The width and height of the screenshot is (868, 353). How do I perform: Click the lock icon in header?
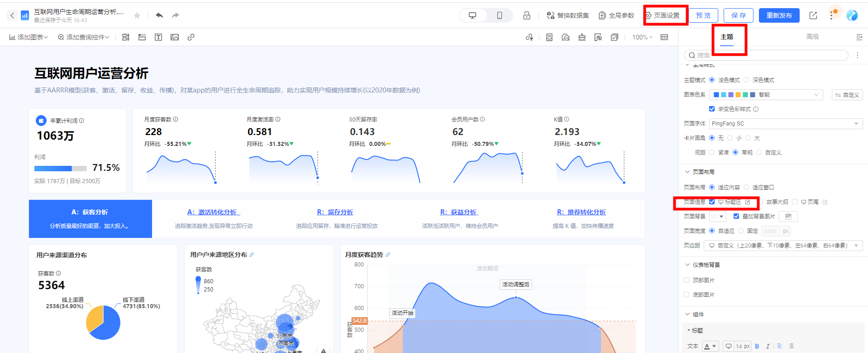(x=527, y=15)
